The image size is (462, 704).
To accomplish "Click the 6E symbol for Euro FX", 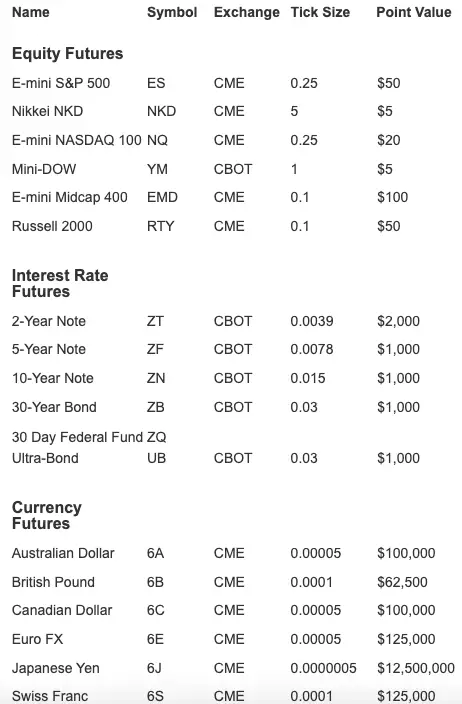I will 155,639.
